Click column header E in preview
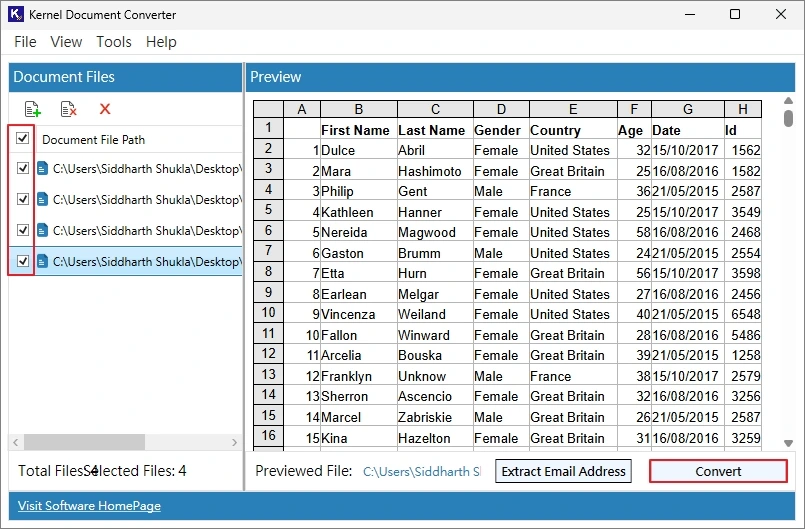Viewport: 805px width, 529px height. point(573,109)
